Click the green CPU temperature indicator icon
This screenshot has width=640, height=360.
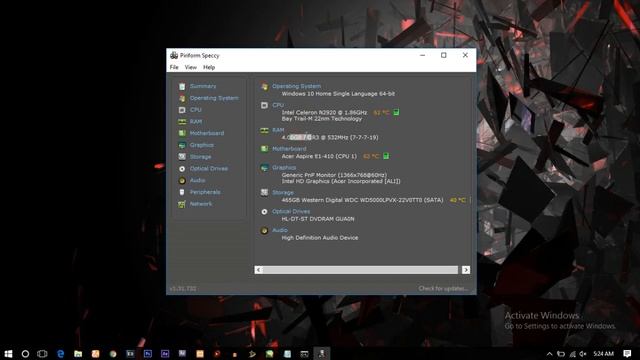click(396, 112)
